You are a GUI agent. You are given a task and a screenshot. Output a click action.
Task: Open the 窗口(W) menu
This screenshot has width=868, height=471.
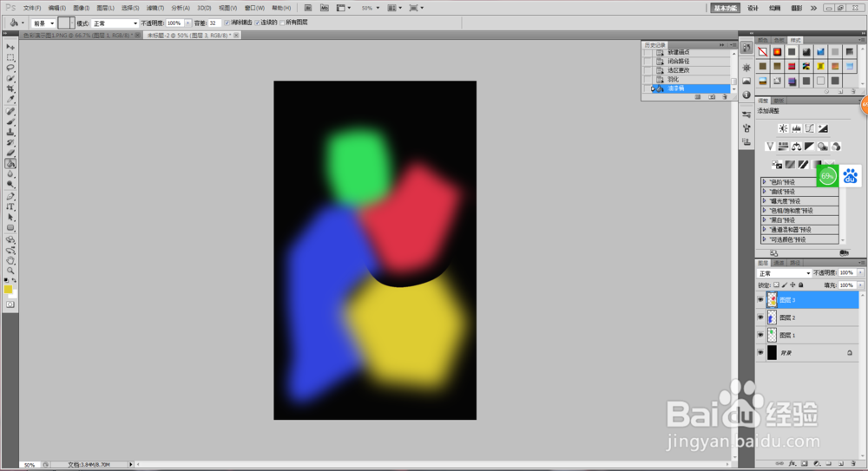click(254, 8)
